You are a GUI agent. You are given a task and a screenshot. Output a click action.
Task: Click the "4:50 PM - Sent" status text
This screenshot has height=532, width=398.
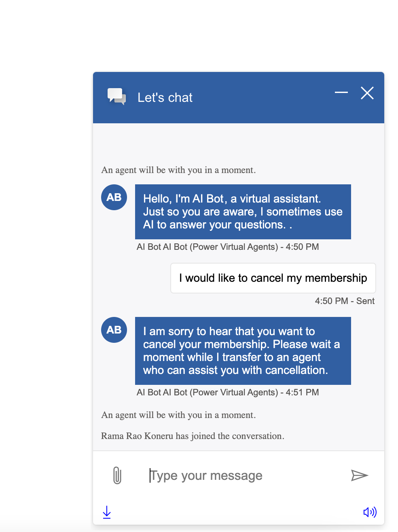coord(345,301)
